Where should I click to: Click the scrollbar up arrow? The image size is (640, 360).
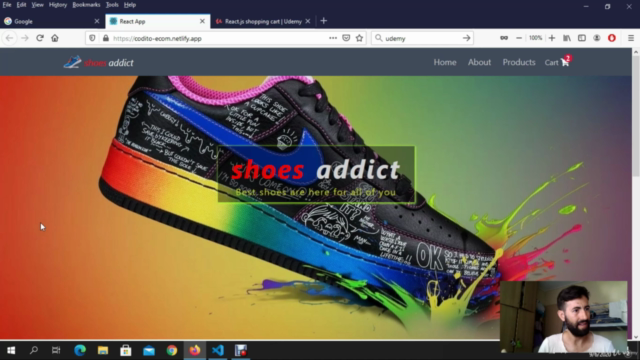click(x=636, y=52)
